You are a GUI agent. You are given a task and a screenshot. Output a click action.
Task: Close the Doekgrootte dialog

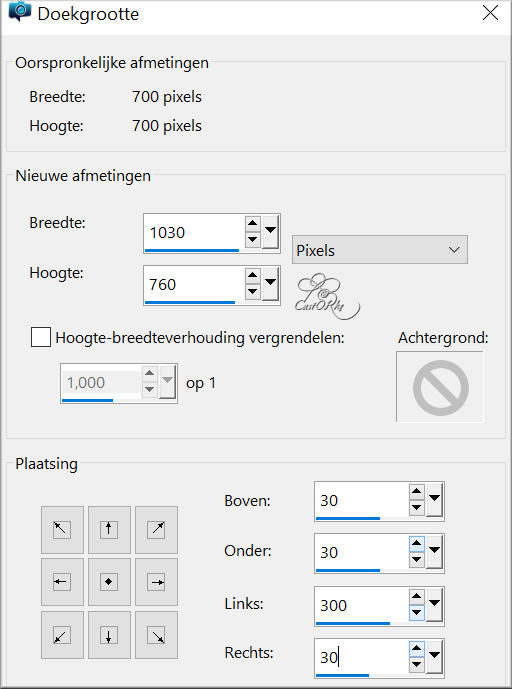pyautogui.click(x=490, y=14)
